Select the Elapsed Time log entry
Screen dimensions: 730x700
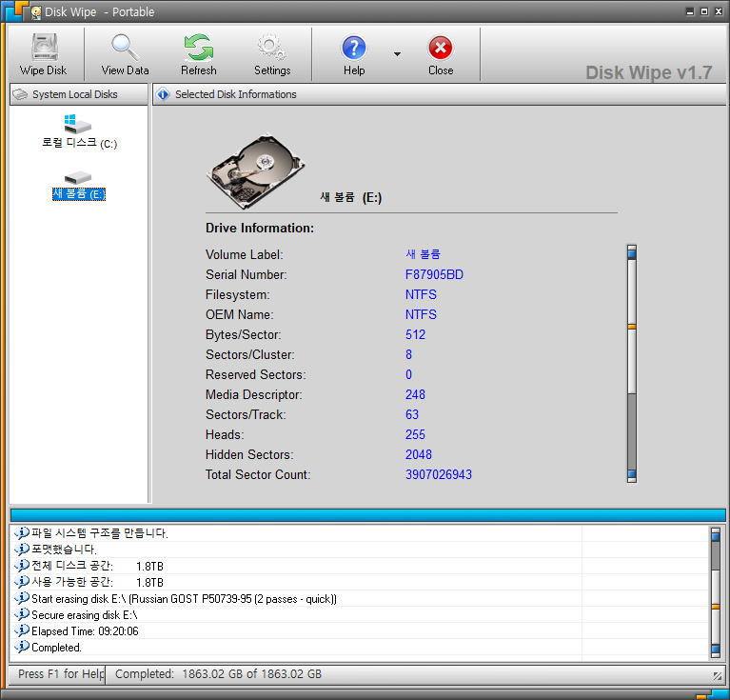tap(85, 630)
